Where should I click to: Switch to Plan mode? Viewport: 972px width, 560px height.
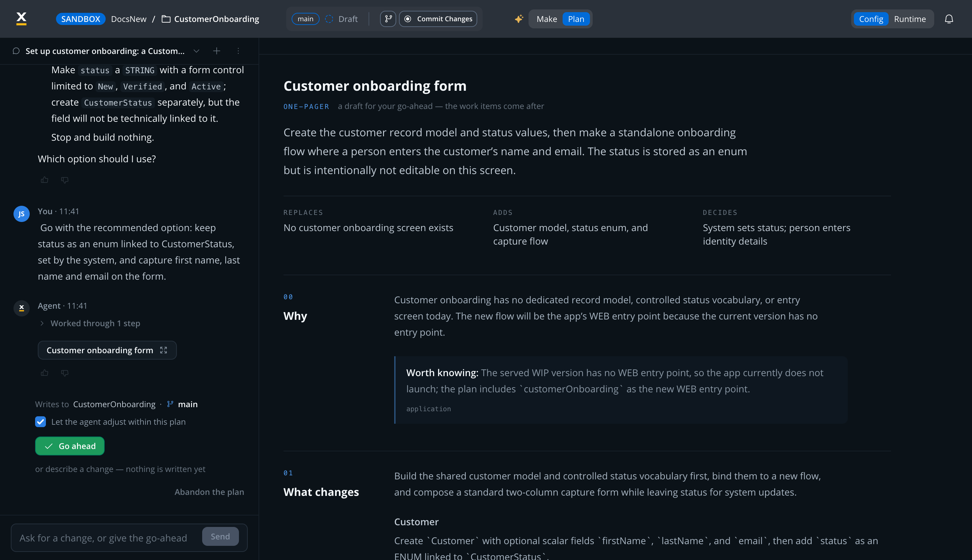pyautogui.click(x=576, y=19)
